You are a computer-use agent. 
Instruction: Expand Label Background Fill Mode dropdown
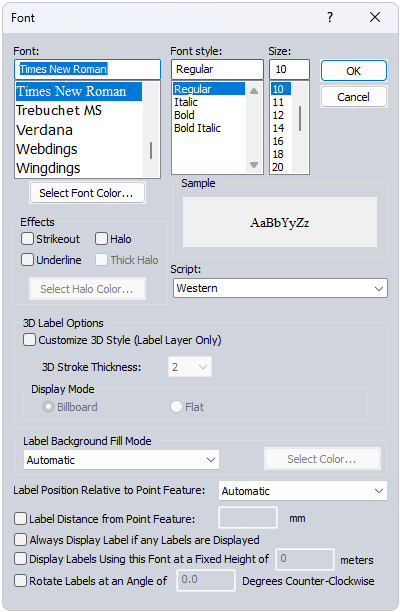(121, 460)
